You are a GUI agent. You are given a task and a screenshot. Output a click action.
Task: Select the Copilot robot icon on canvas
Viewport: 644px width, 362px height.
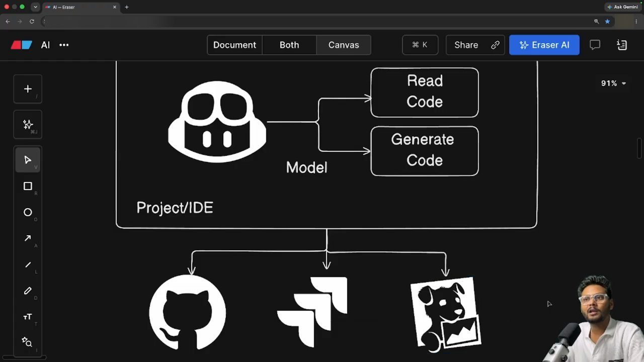[217, 122]
